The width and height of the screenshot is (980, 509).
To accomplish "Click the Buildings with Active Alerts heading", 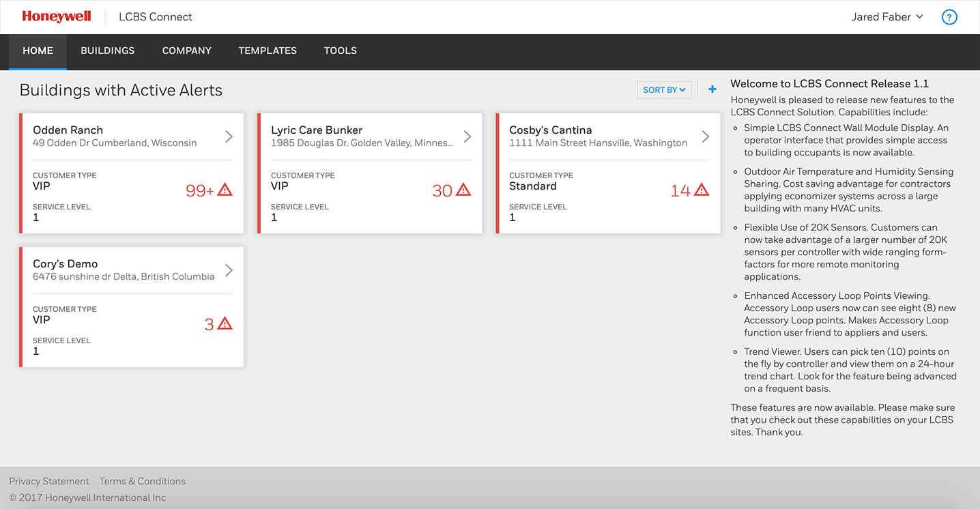I will 121,90.
